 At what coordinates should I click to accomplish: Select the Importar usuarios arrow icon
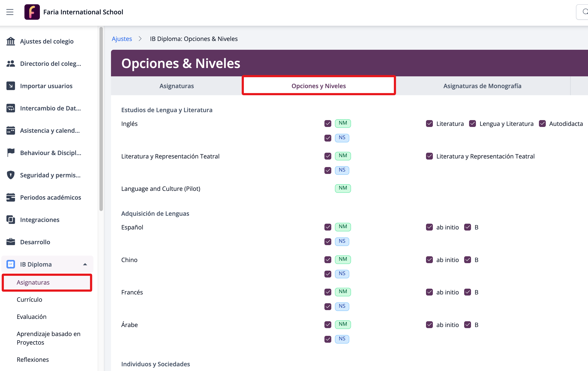[x=10, y=86]
